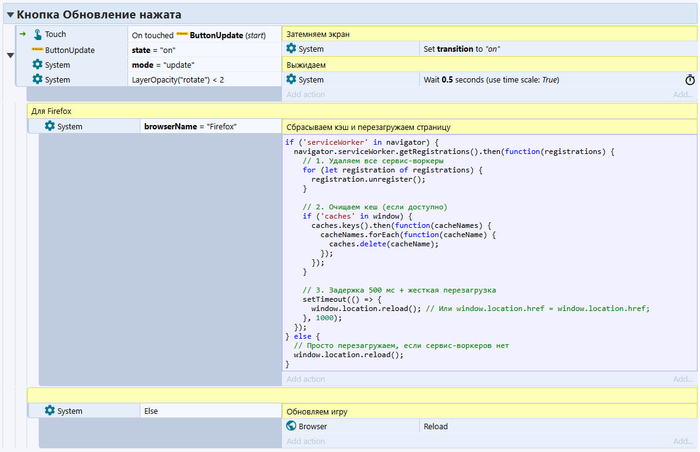Click Add action below the script block
Viewport: 700px width, 452px height.
(x=306, y=379)
